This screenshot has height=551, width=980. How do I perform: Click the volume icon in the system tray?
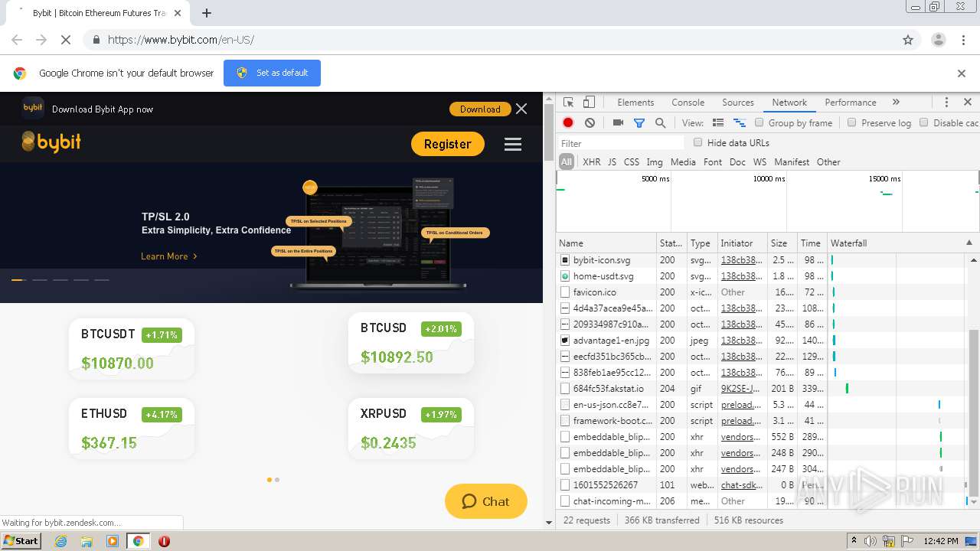(x=871, y=541)
